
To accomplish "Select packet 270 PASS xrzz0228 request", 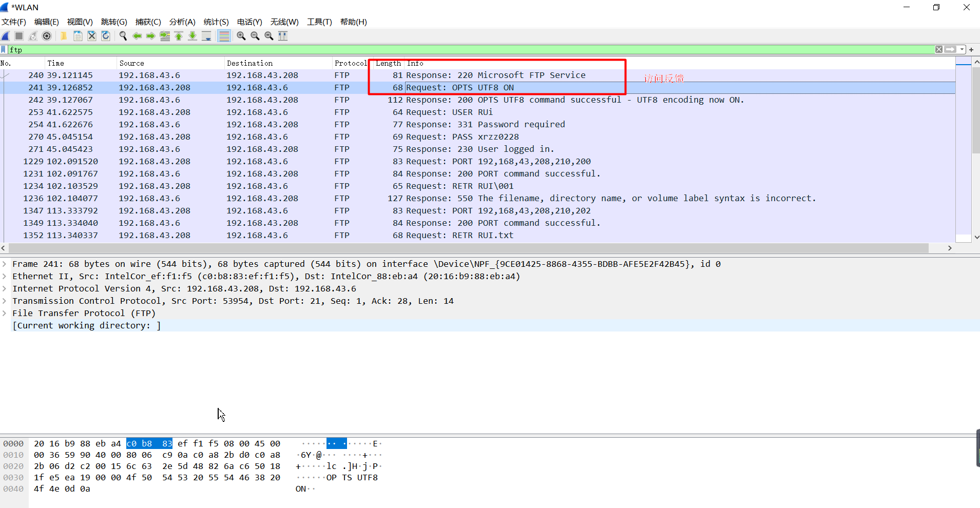I will tap(477, 137).
